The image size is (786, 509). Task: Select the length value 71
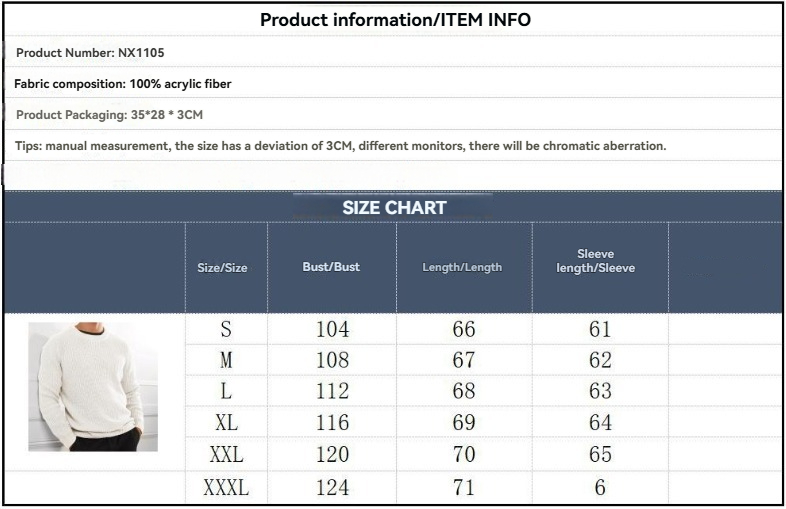click(x=464, y=488)
